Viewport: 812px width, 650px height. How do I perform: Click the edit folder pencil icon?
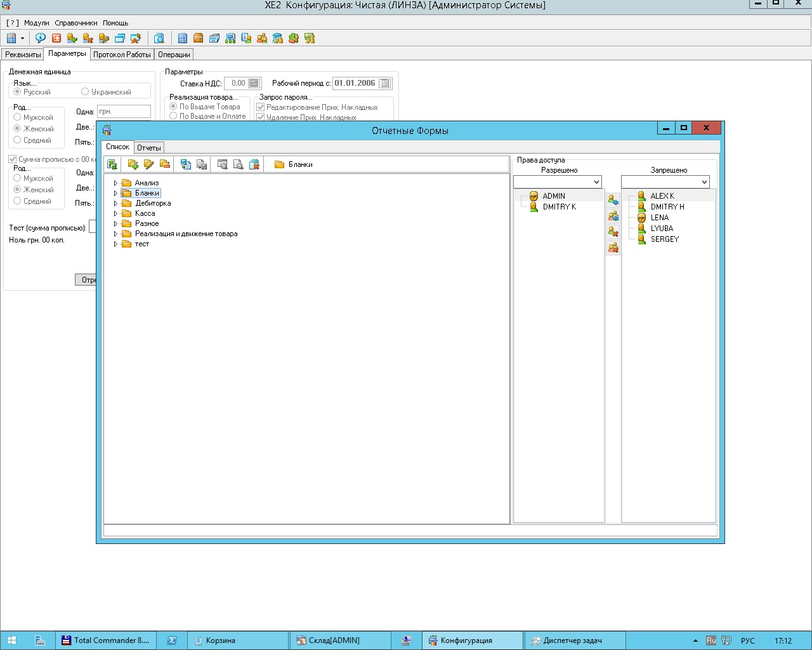click(149, 164)
